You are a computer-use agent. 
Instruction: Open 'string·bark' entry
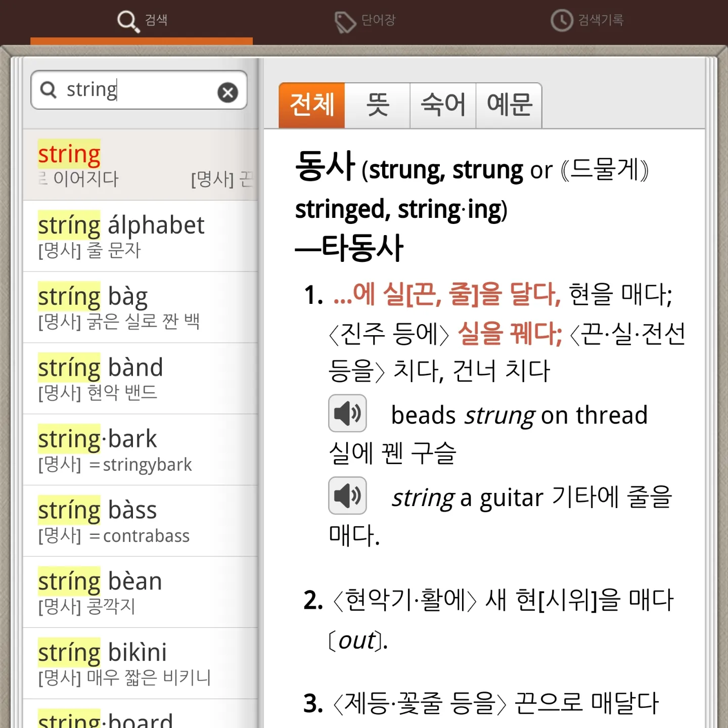click(140, 450)
